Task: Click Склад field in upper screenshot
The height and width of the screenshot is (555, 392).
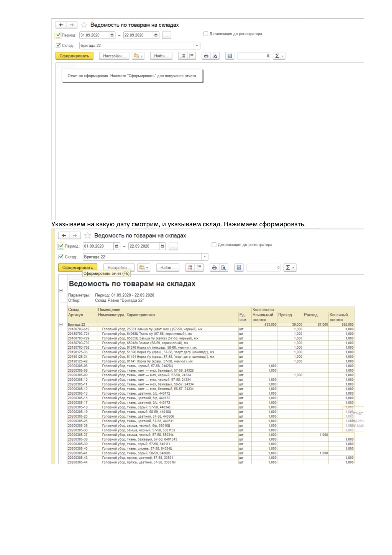Action: tap(136, 46)
